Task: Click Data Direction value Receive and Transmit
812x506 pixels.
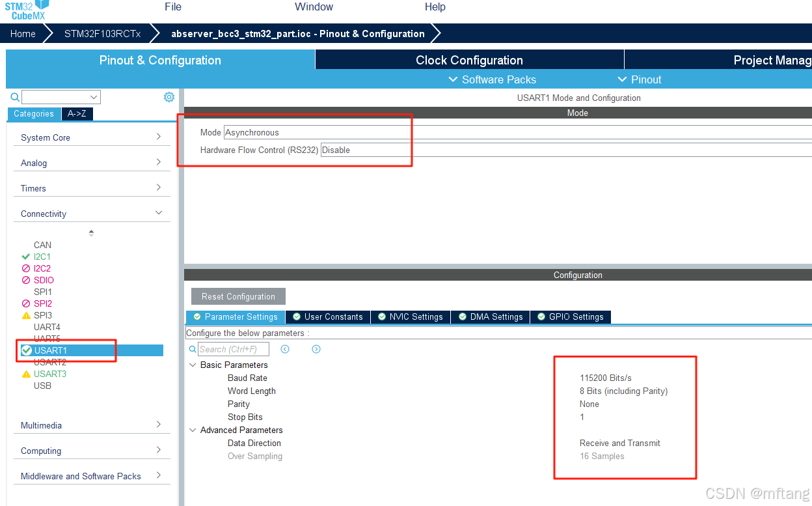Action: point(619,443)
